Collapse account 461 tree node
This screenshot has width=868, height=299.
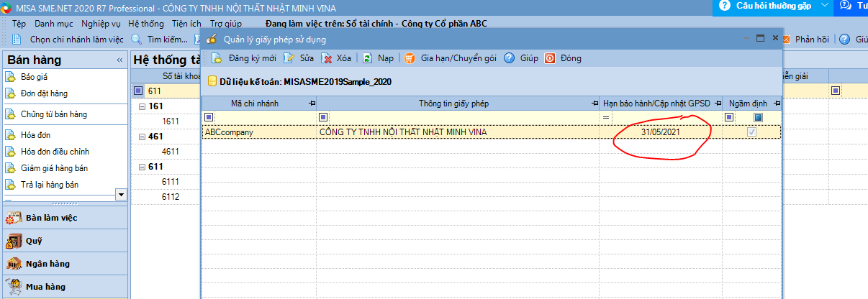click(142, 137)
